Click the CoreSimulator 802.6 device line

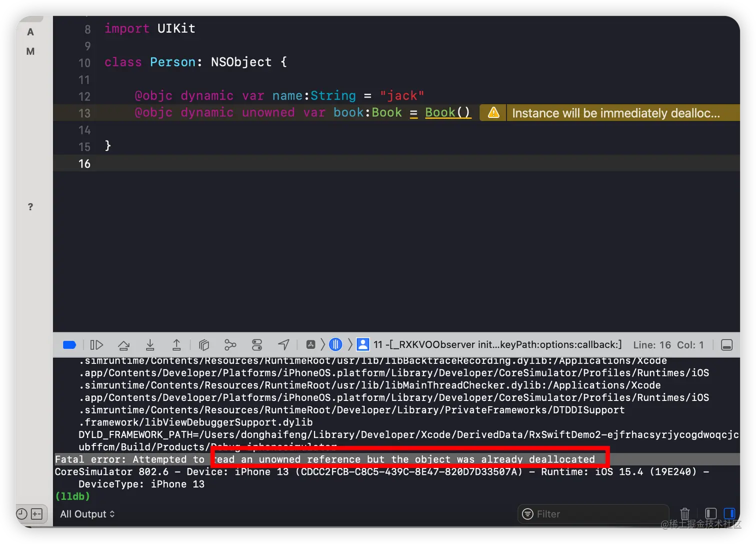click(382, 471)
